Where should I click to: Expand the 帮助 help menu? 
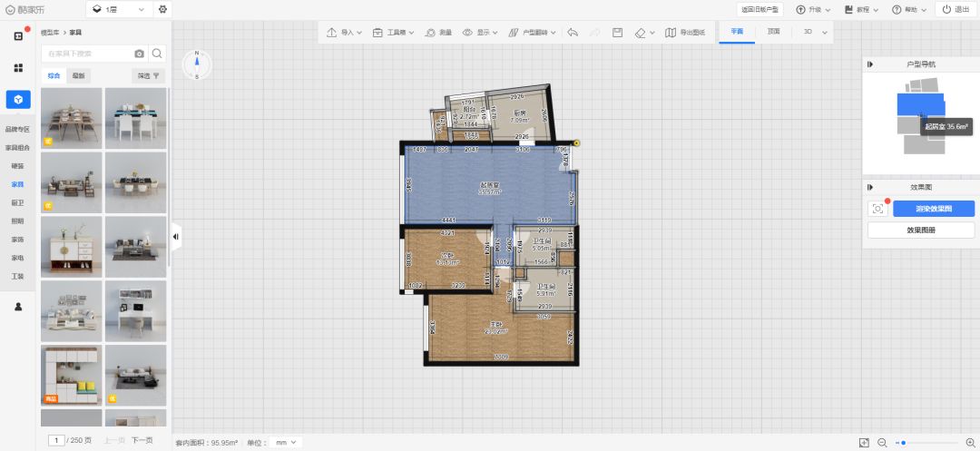909,9
